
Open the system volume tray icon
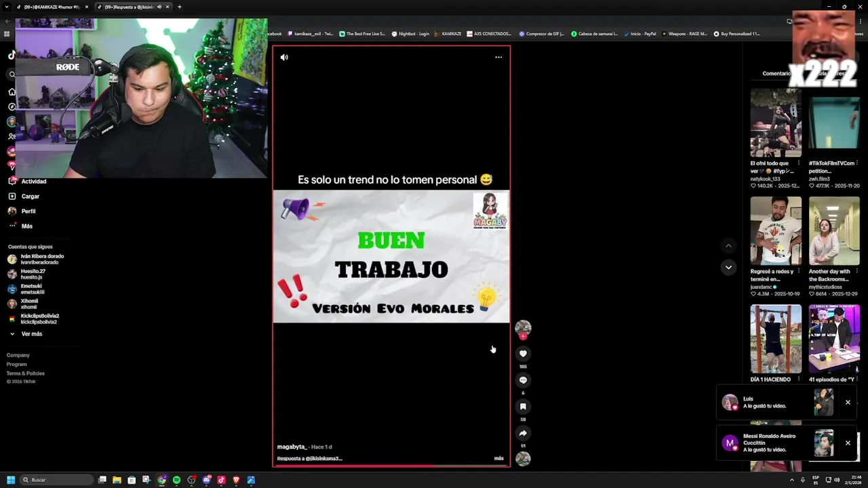point(837,480)
